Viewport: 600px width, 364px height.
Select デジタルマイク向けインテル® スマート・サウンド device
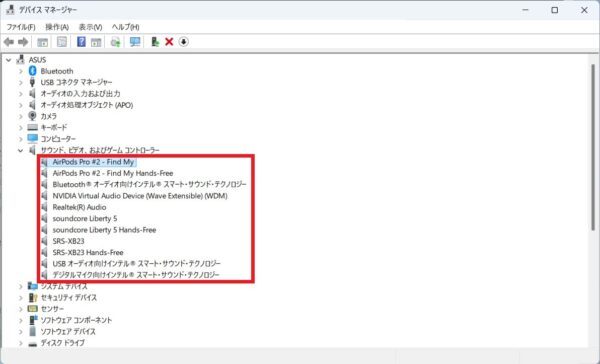pyautogui.click(x=136, y=275)
